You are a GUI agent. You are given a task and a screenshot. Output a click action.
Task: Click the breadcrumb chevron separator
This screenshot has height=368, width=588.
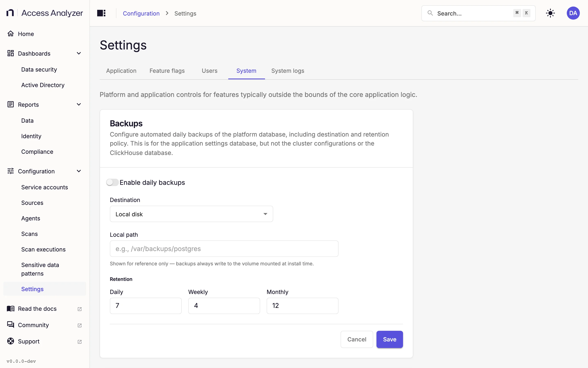coord(167,13)
